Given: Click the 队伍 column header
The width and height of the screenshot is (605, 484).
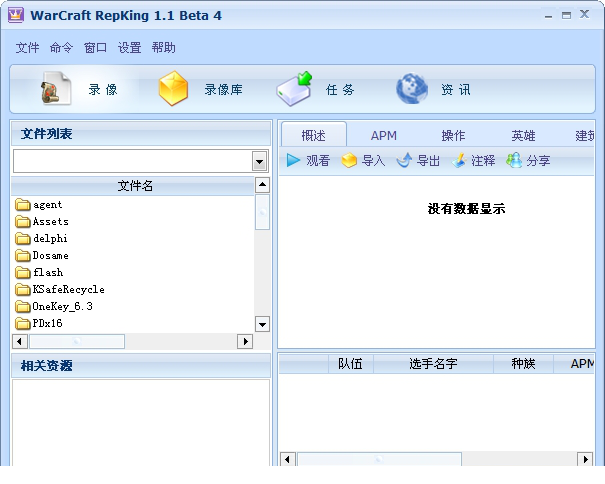Looking at the screenshot, I should click(350, 363).
